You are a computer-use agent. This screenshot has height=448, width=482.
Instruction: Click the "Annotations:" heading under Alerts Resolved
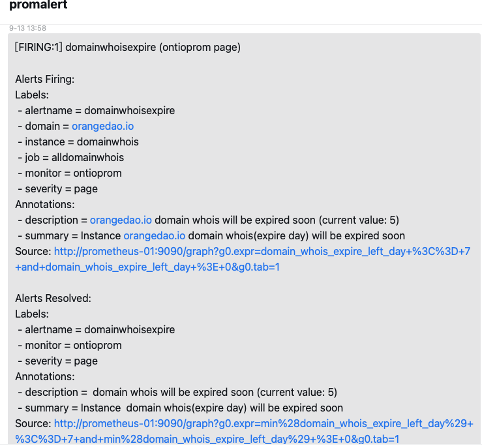point(45,376)
